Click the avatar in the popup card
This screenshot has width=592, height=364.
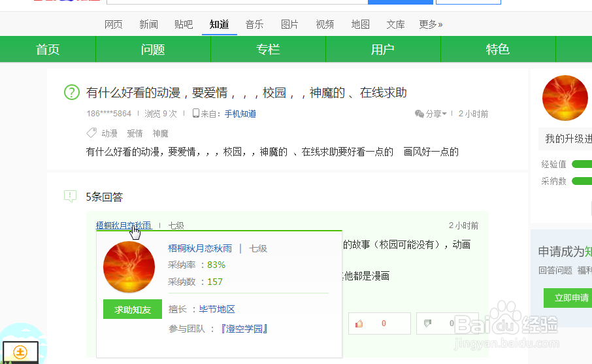click(129, 267)
